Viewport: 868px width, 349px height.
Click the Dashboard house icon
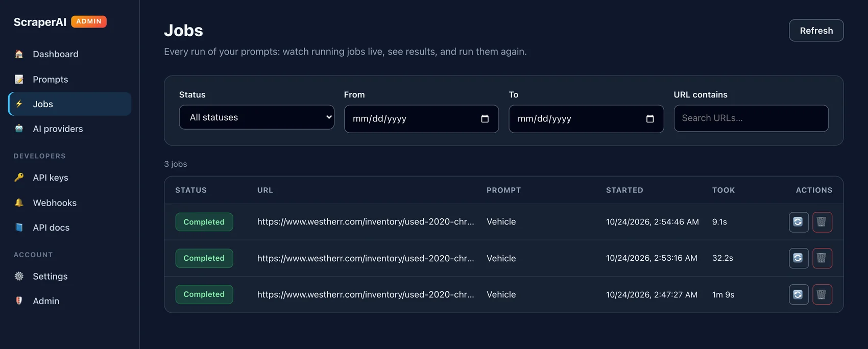19,54
